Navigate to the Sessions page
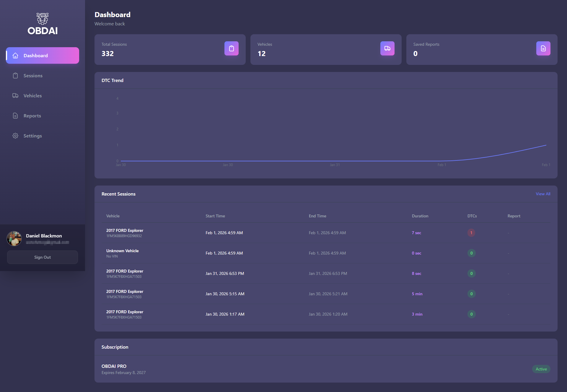 [x=33, y=76]
